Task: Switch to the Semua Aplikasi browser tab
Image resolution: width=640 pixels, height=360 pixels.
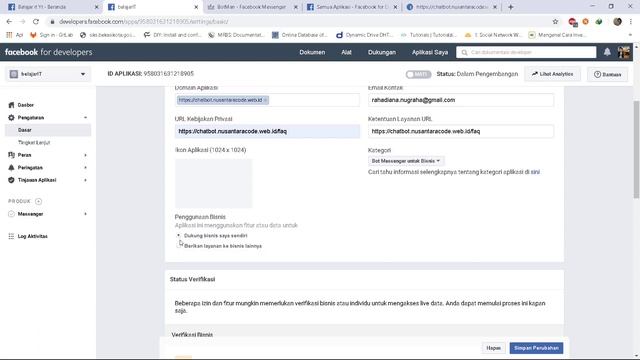Action: pos(351,7)
